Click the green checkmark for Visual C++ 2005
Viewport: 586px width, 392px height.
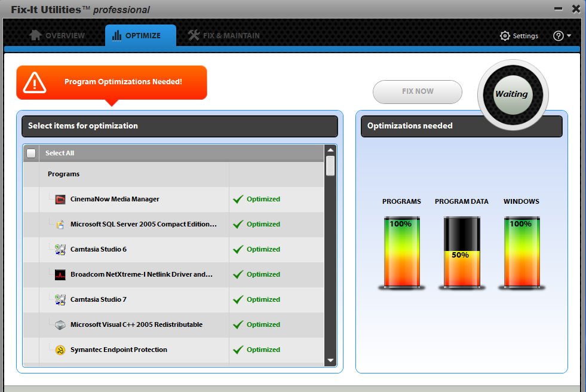coord(238,324)
